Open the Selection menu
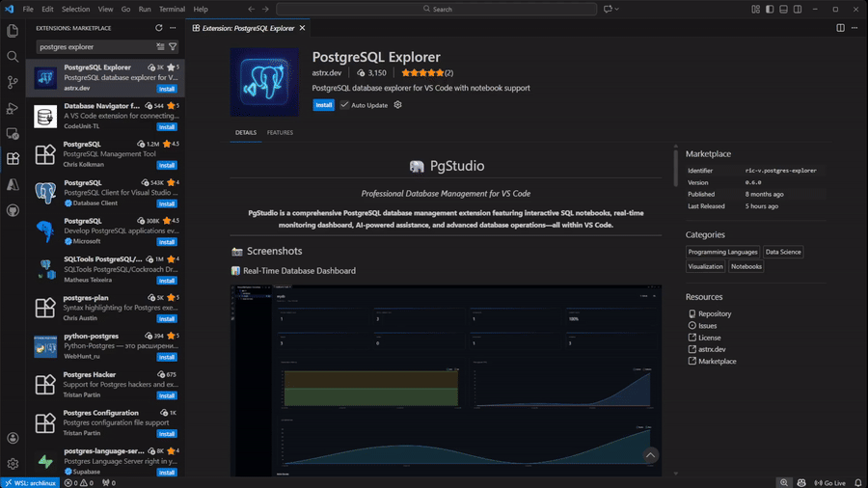The image size is (868, 488). tap(75, 9)
